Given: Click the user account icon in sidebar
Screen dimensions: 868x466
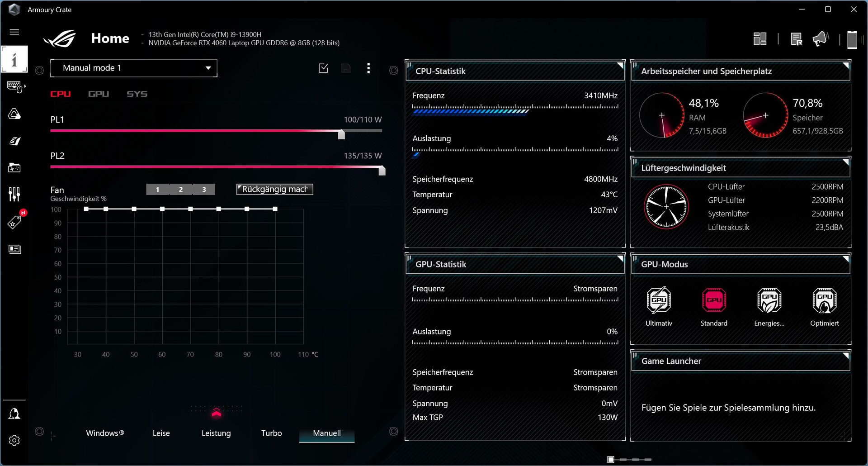Looking at the screenshot, I should click(x=15, y=413).
